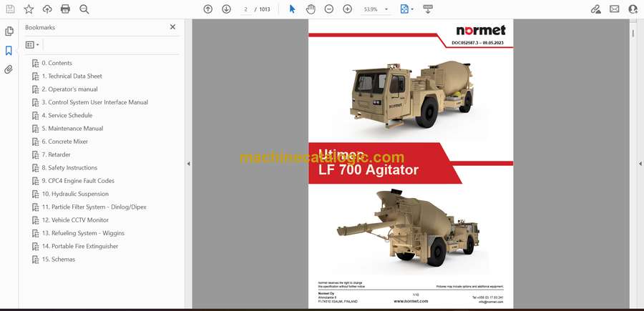The image size is (644, 311).
Task: Toggle the Bookmarks panel icon
Action: [x=9, y=51]
